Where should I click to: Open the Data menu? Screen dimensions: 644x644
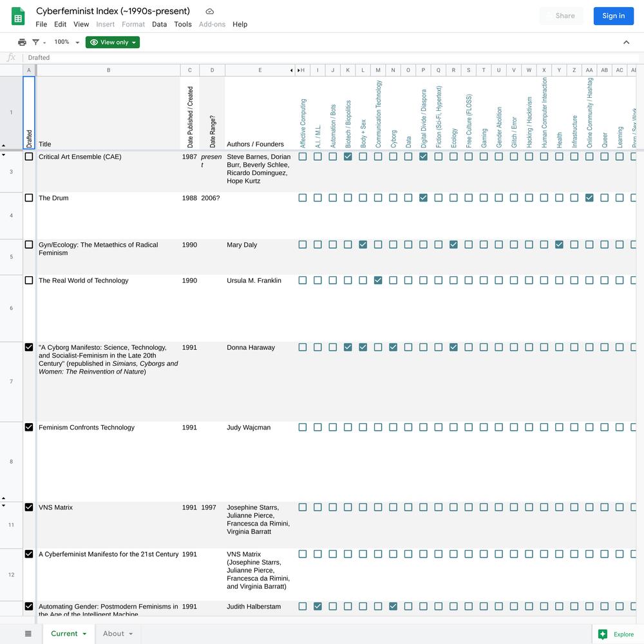coord(159,24)
